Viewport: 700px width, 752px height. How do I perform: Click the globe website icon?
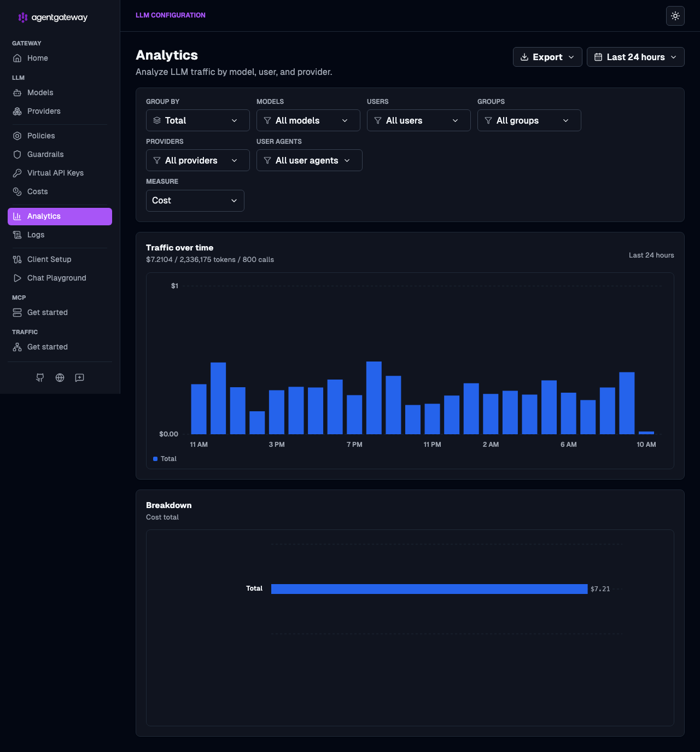pos(60,377)
